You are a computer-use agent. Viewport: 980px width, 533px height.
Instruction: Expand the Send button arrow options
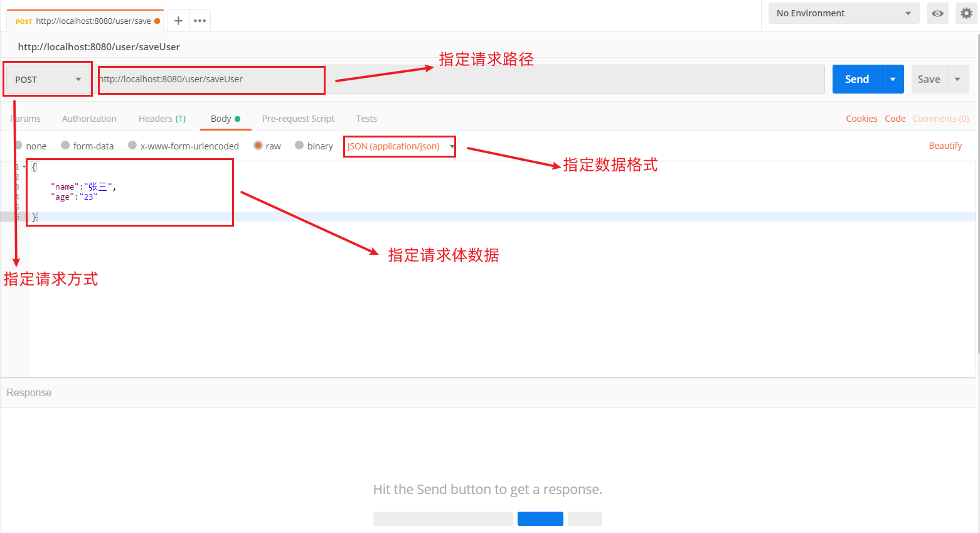(893, 79)
